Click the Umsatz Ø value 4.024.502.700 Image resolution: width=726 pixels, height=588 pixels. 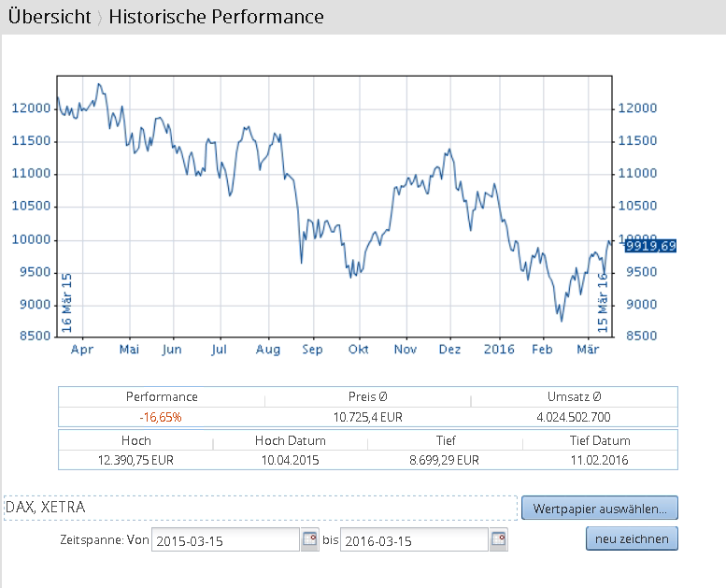point(574,417)
